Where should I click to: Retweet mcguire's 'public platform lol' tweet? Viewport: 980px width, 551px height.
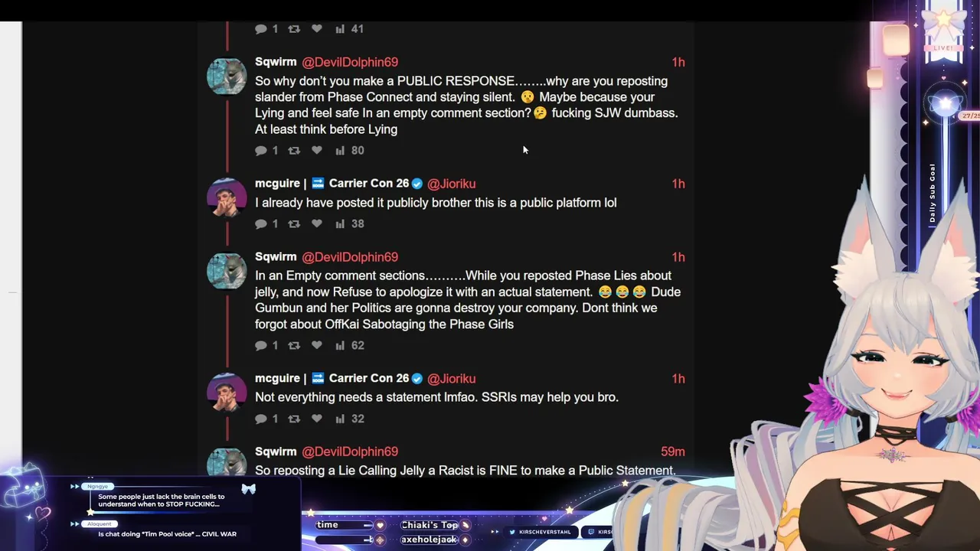[294, 224]
